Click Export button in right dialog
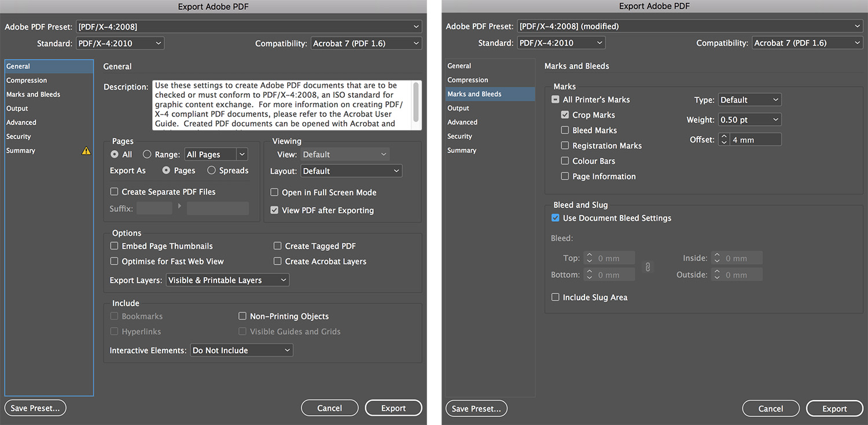Viewport: 868px width, 425px height. (834, 409)
